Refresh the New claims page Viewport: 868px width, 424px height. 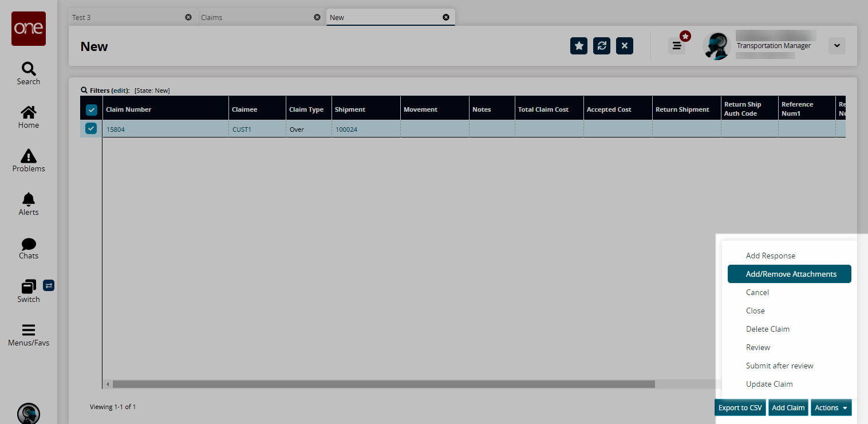point(602,46)
